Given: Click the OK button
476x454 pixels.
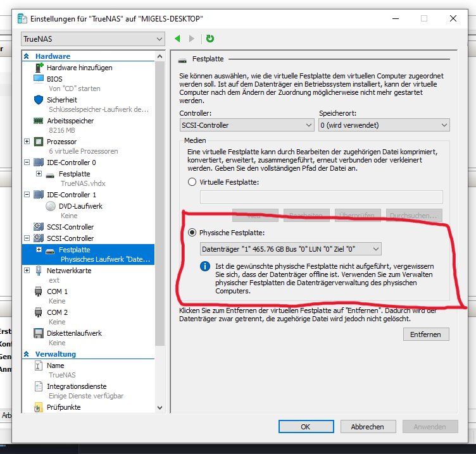Looking at the screenshot, I should [x=306, y=427].
